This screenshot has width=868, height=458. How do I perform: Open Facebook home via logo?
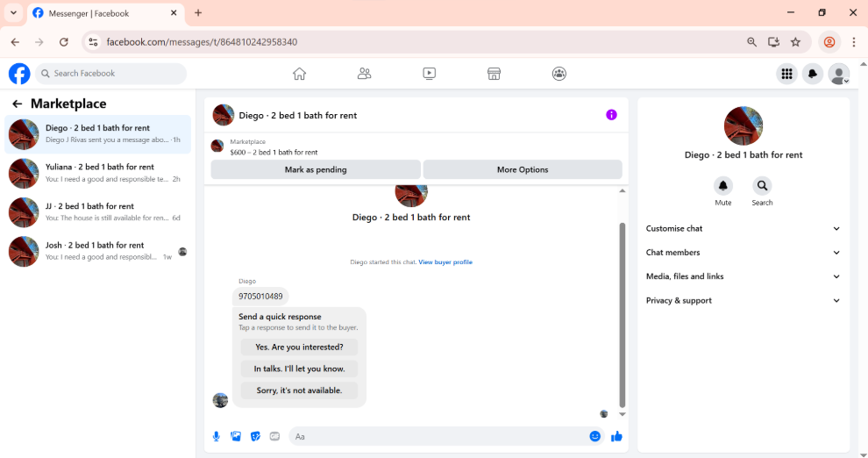(19, 74)
